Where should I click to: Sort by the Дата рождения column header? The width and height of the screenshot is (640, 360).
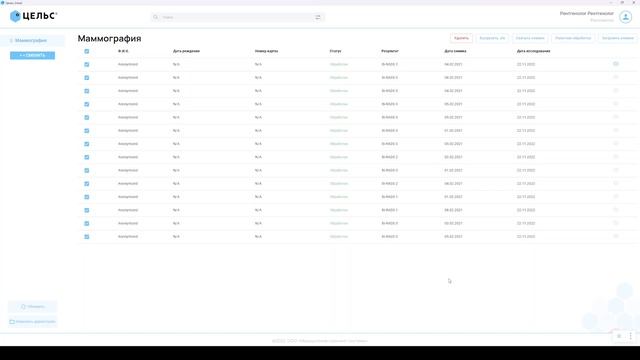pos(187,51)
